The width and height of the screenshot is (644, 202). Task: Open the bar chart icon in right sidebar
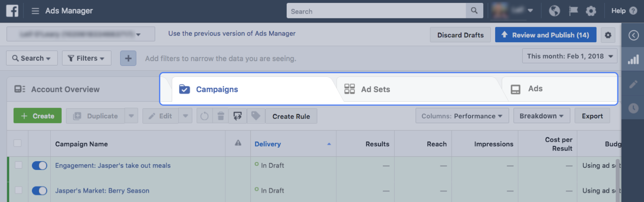click(x=633, y=59)
